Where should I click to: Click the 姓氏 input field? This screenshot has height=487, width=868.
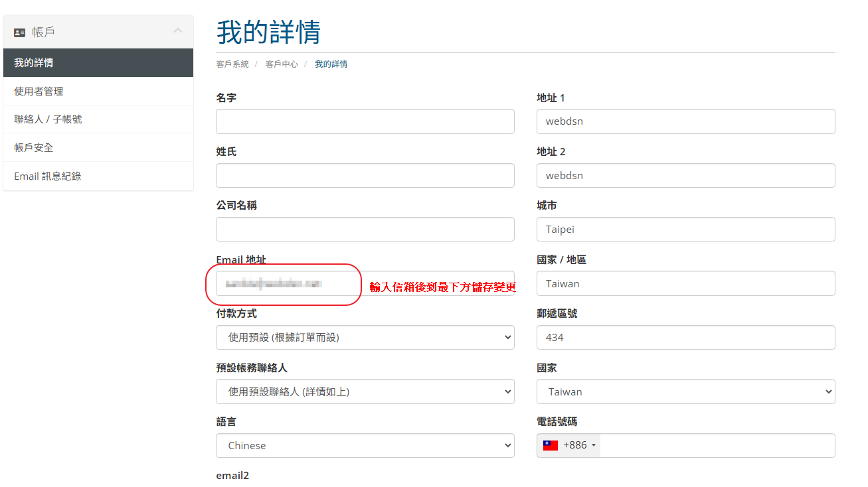365,175
